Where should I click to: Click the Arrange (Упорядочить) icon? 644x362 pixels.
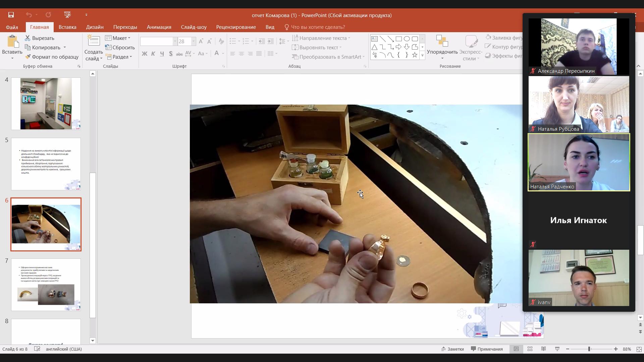coord(442,41)
